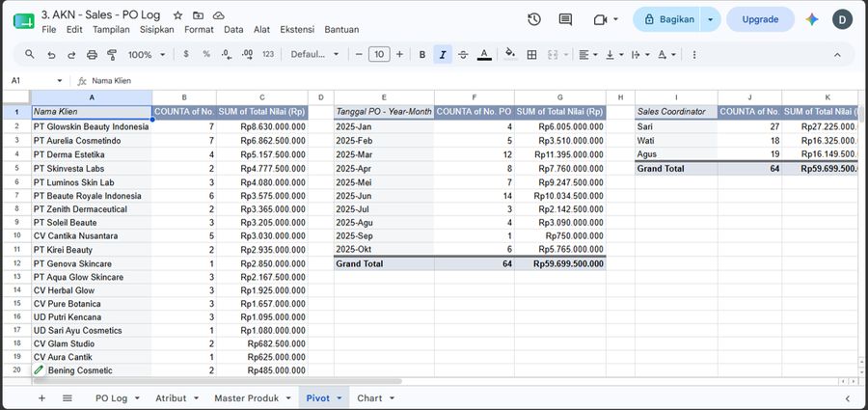Open version history clock icon
Screen dimensions: 868x410
[534, 19]
